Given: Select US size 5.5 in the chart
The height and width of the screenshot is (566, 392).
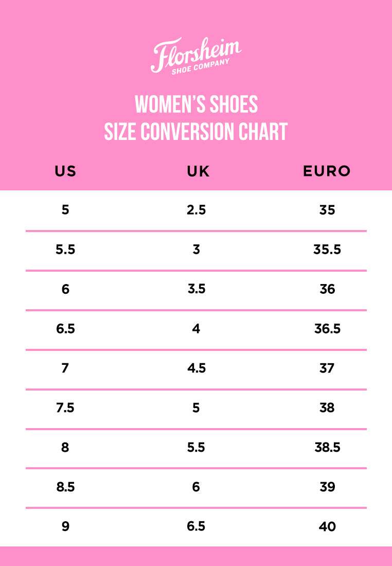Looking at the screenshot, I should click(65, 250).
